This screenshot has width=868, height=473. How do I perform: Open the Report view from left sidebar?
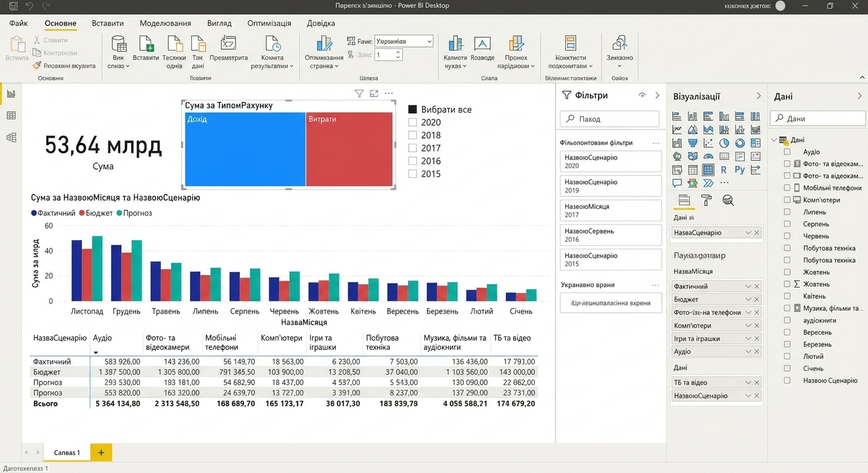point(11,94)
